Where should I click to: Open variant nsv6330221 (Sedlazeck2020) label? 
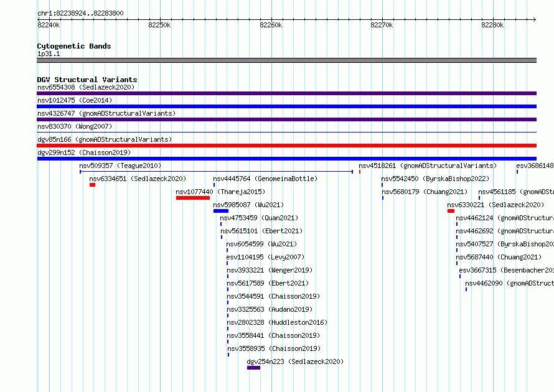click(x=495, y=205)
